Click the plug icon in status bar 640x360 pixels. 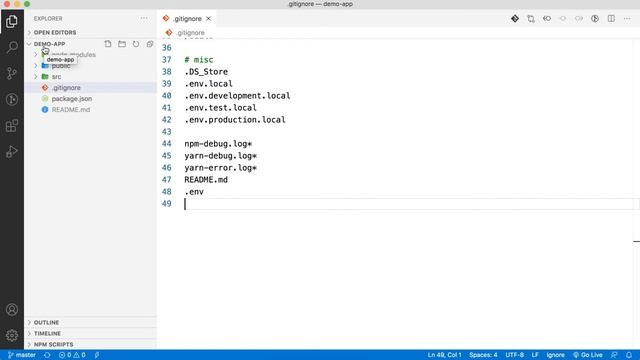[x=97, y=355]
